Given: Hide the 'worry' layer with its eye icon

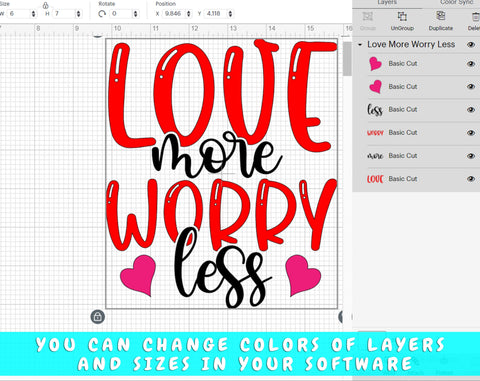Looking at the screenshot, I should (x=471, y=133).
